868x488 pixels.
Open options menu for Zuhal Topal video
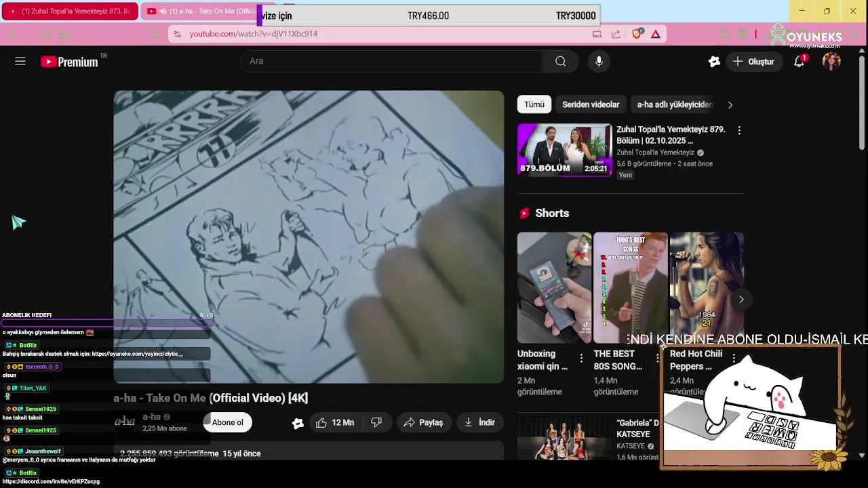(739, 130)
